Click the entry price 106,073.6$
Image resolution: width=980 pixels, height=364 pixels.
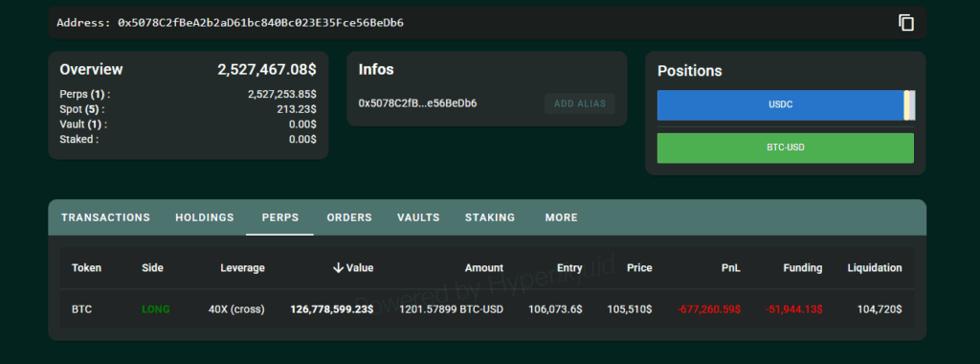pyautogui.click(x=555, y=309)
